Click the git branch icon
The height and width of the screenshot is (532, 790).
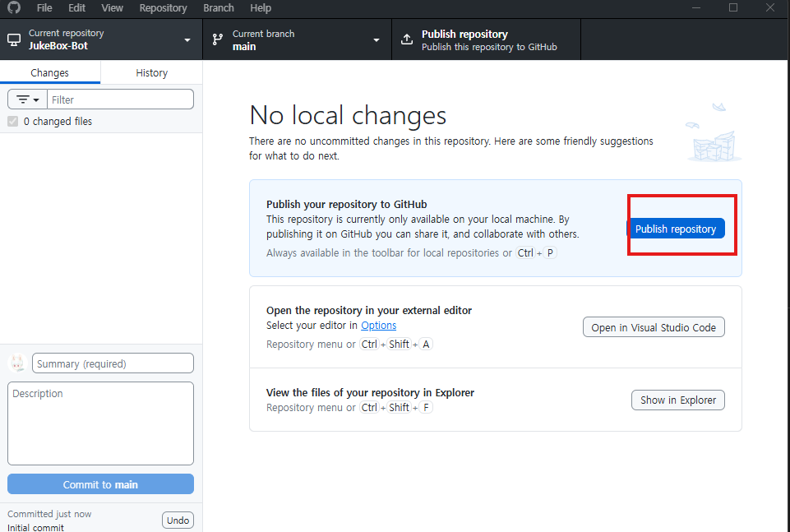click(x=218, y=39)
